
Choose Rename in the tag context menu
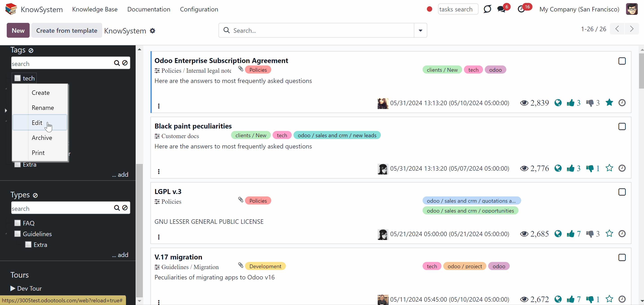[x=40, y=108]
